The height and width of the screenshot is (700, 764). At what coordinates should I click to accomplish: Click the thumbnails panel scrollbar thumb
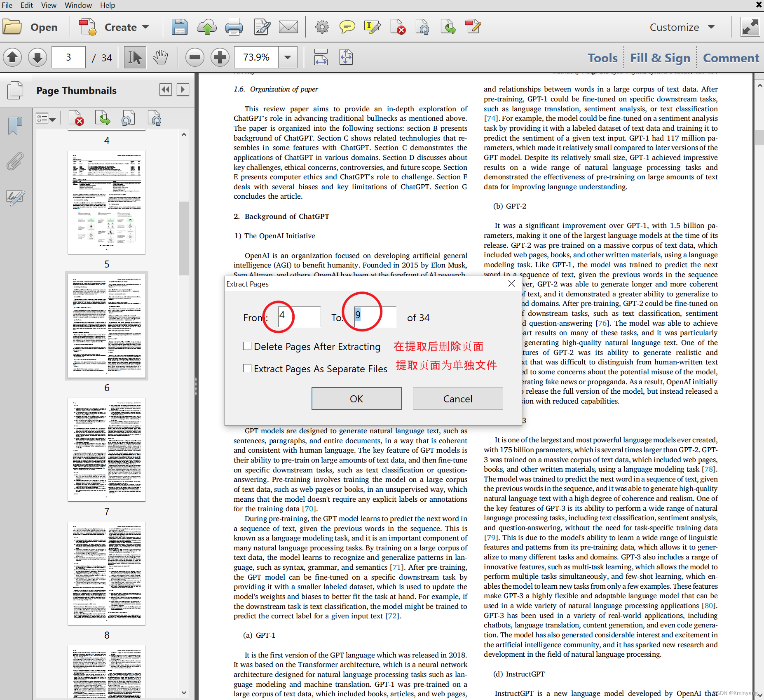point(184,238)
